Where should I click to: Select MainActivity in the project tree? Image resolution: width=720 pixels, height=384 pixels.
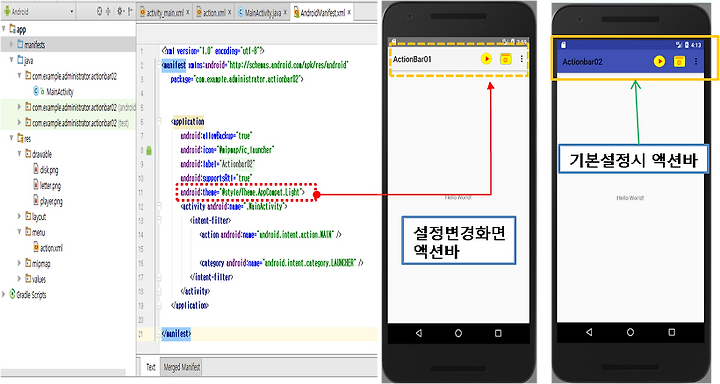(x=54, y=91)
